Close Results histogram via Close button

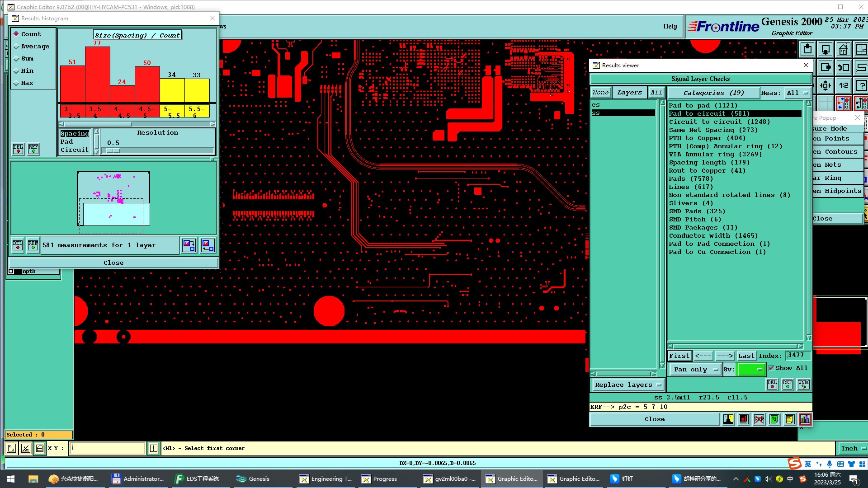coord(113,263)
